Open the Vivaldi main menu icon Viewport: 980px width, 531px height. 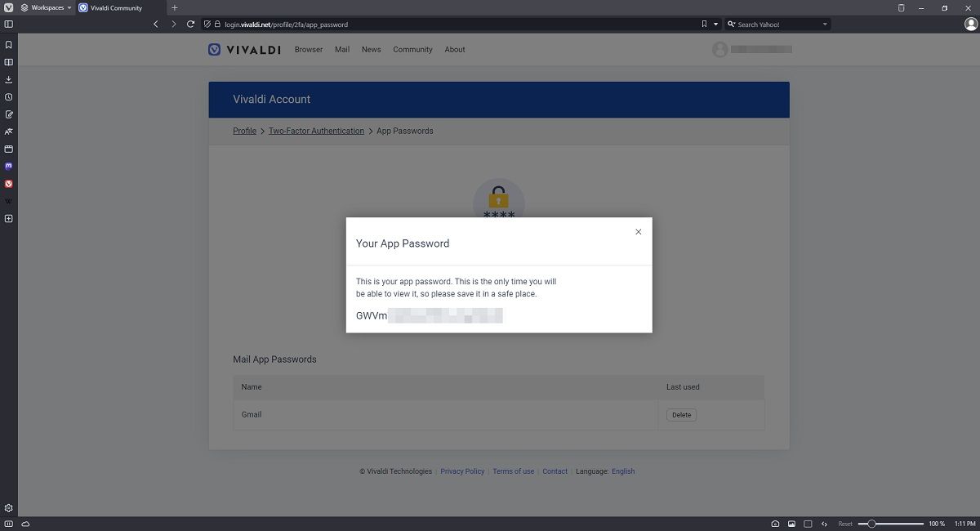click(x=8, y=7)
